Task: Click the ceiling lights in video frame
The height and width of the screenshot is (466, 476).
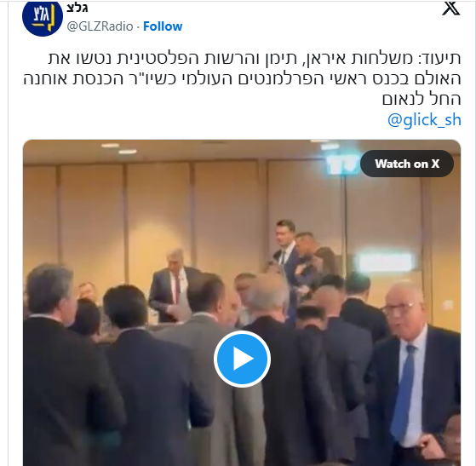Action: [x=119, y=149]
